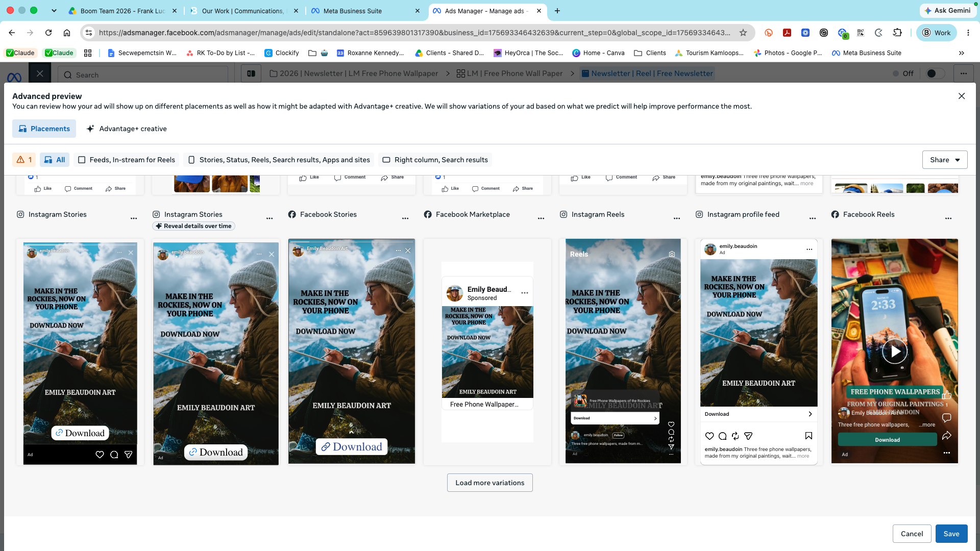Select the Placements tab
Viewport: 980px width, 551px height.
44,129
